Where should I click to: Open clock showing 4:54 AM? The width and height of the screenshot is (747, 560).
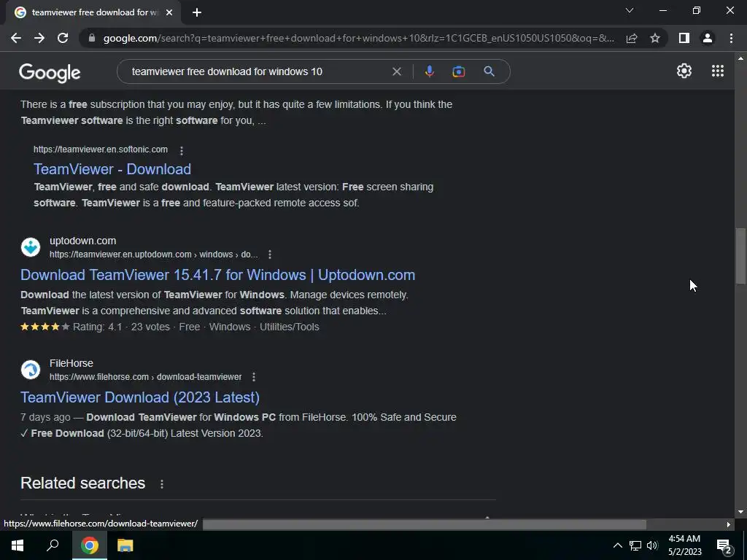tap(684, 545)
